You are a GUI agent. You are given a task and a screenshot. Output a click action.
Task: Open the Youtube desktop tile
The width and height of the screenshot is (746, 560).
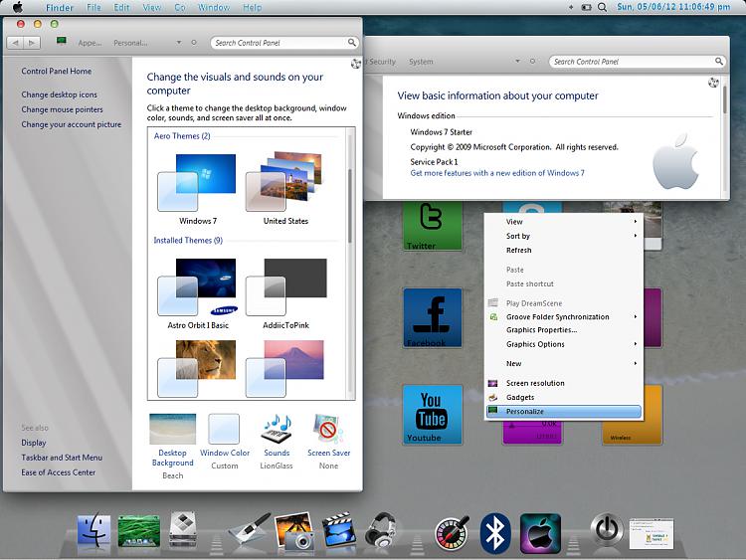433,415
